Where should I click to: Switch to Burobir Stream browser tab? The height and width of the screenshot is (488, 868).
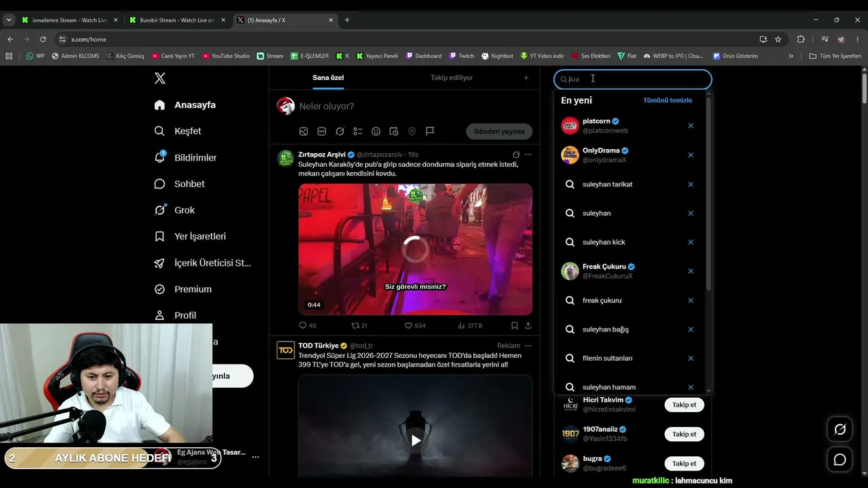click(x=177, y=20)
